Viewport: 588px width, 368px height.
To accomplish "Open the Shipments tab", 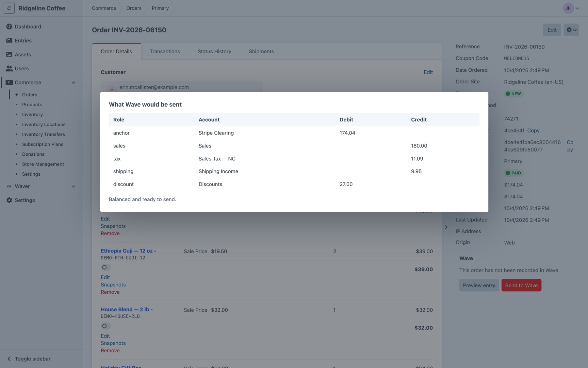I will coord(261,51).
